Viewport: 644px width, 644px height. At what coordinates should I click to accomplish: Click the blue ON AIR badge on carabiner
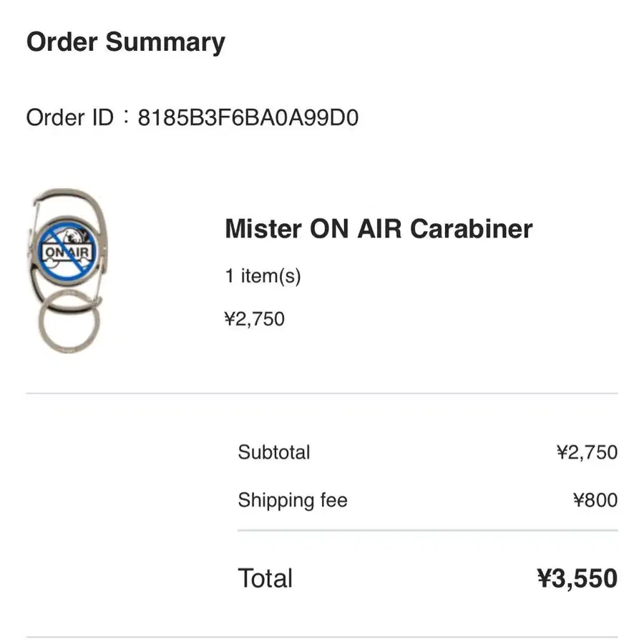[66, 249]
